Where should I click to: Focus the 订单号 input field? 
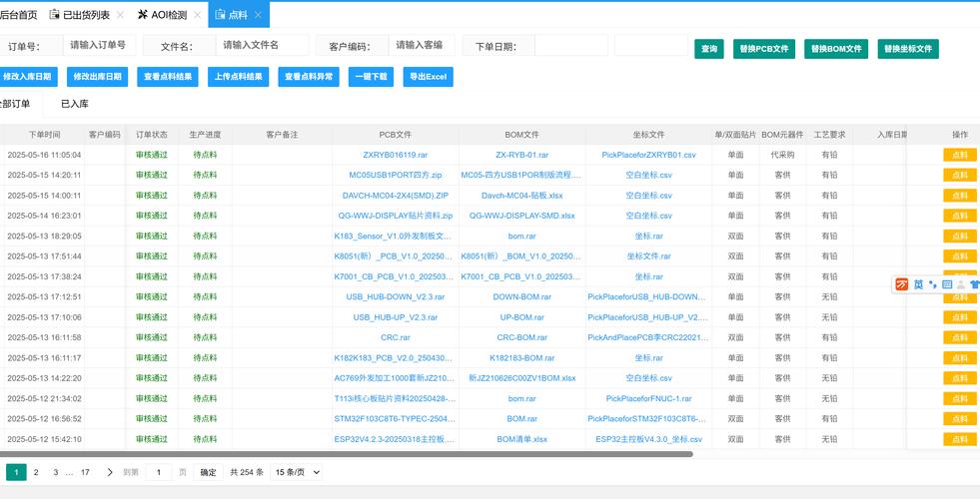coord(99,45)
